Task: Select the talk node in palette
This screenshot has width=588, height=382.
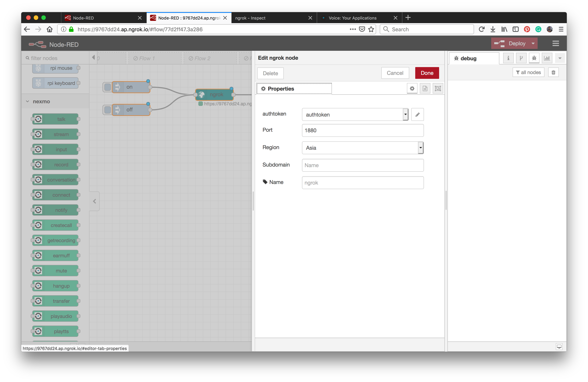Action: [x=55, y=119]
